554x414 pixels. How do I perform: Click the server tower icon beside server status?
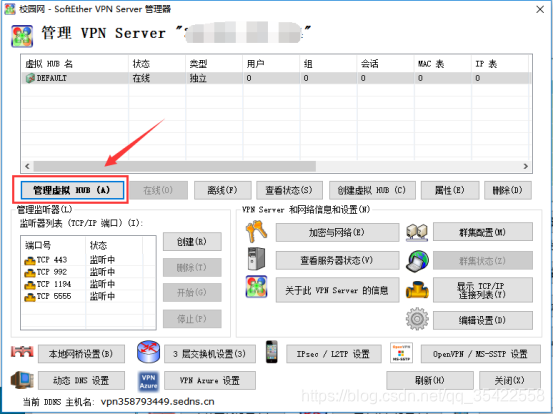[257, 259]
